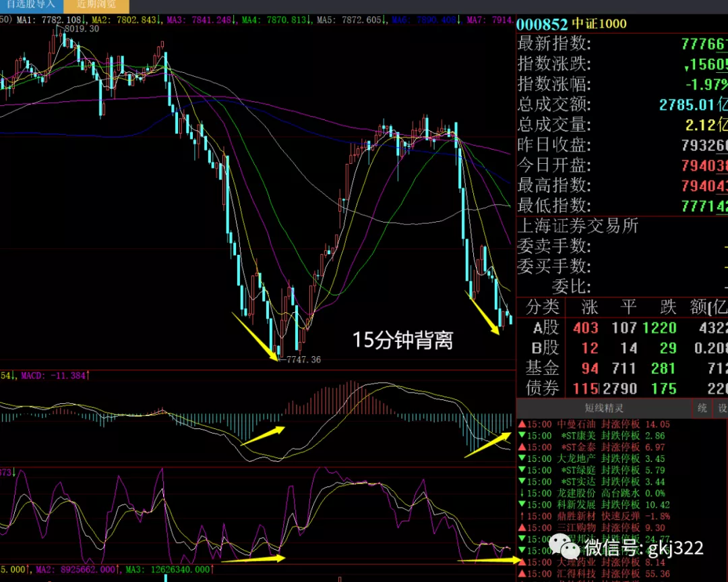Click red up-triangle beside 中曼石油
Screen dimensions: 728x582
click(521, 424)
